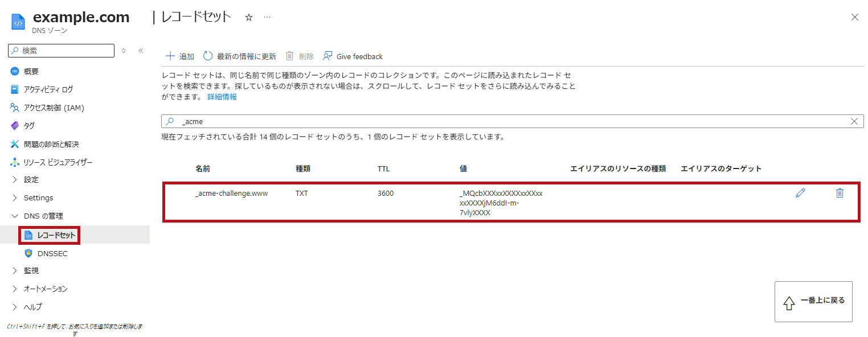Image resolution: width=868 pixels, height=337 pixels.
Task: Open DNSSEC in the sidebar
Action: (52, 253)
